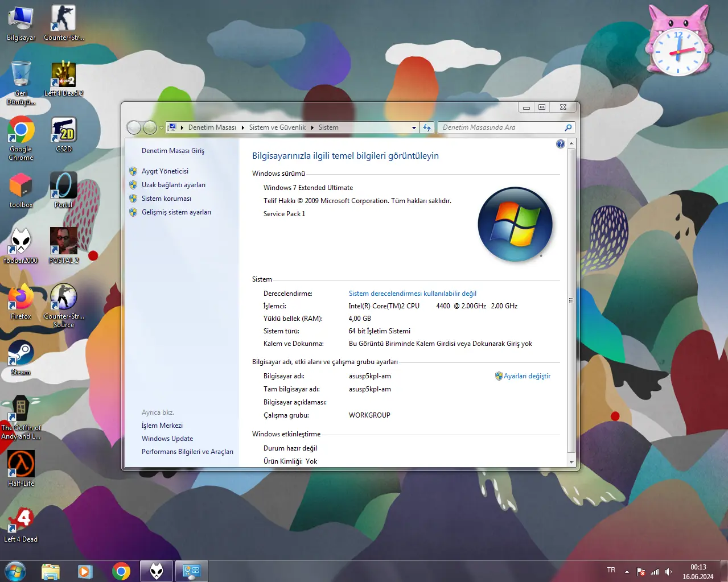Select the POSTAL 2 desktop shortcut
Screen dimensions: 728x582
pos(64,246)
